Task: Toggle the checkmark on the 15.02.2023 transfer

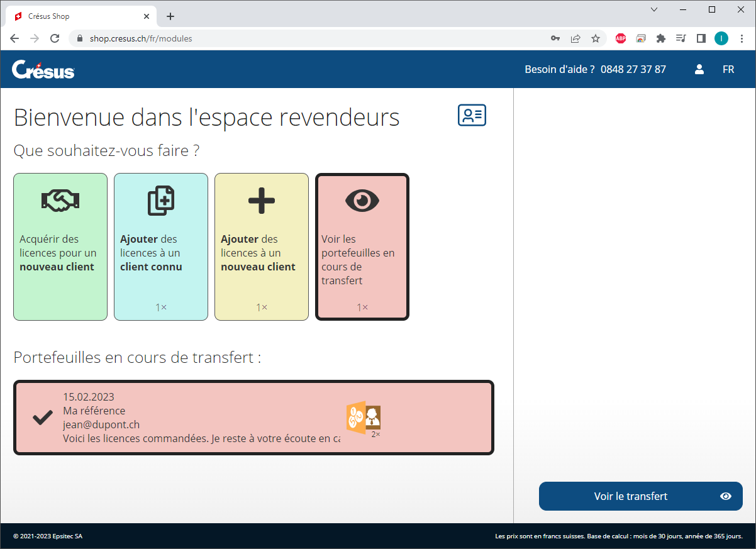Action: coord(42,418)
